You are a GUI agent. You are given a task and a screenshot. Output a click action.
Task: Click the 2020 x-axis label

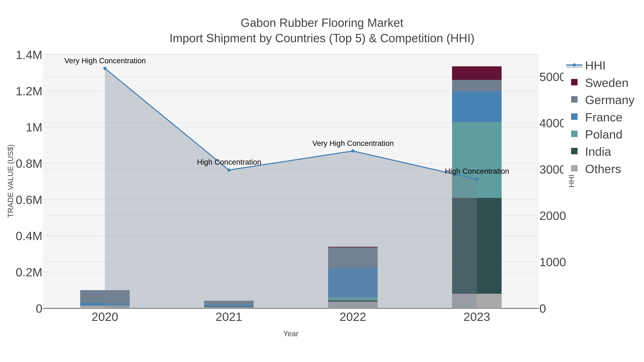(105, 317)
